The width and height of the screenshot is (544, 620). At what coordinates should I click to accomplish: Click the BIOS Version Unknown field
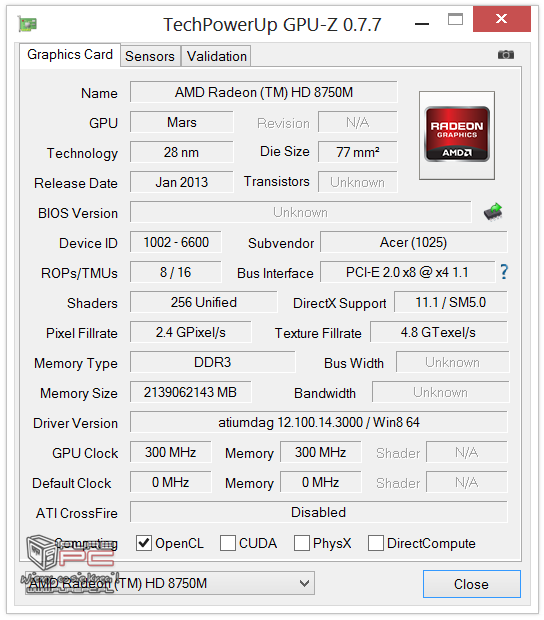(300, 212)
